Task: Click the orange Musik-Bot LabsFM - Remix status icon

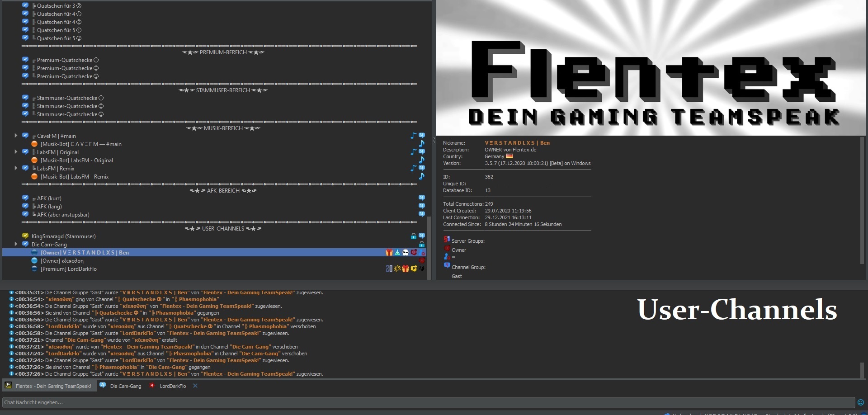Action: pos(34,176)
